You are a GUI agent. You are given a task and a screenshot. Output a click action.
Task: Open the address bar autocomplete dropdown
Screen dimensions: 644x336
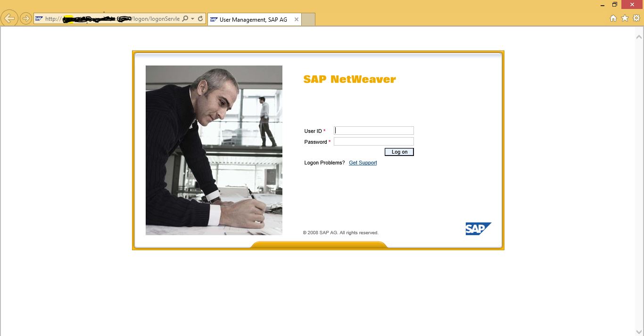click(x=193, y=18)
